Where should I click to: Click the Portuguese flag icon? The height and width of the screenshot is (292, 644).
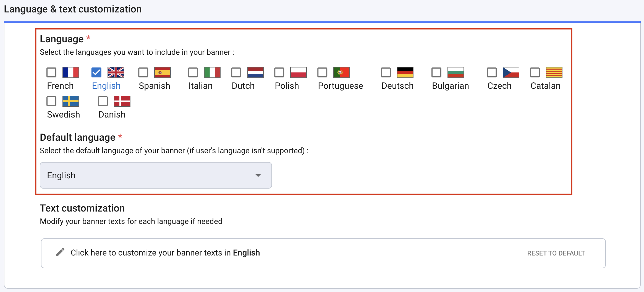(x=342, y=72)
